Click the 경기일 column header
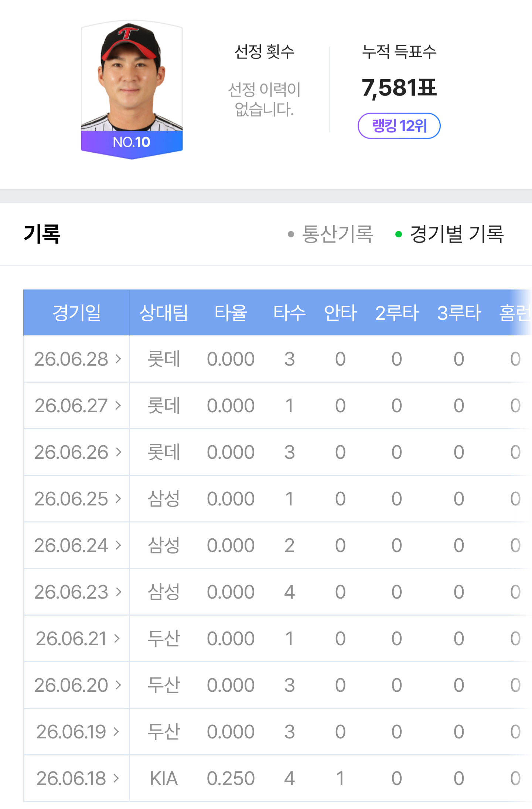 point(76,313)
